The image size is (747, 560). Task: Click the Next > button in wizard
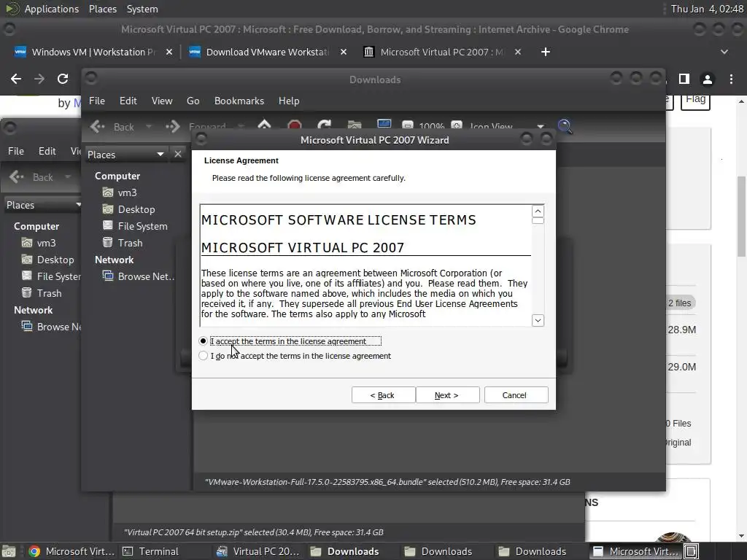pyautogui.click(x=447, y=395)
